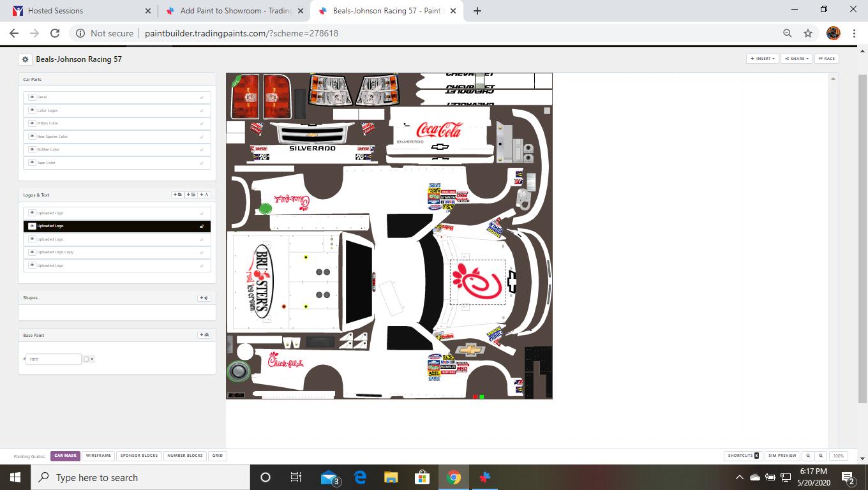Screen dimensions: 868x490
Task: Add a new shape layer
Action: (204, 298)
